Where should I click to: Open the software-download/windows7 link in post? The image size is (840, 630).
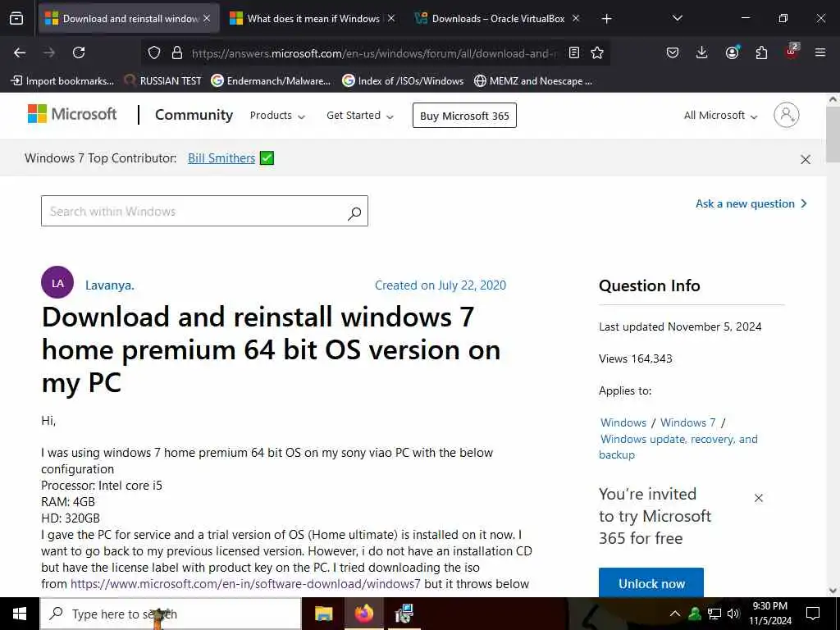click(245, 584)
